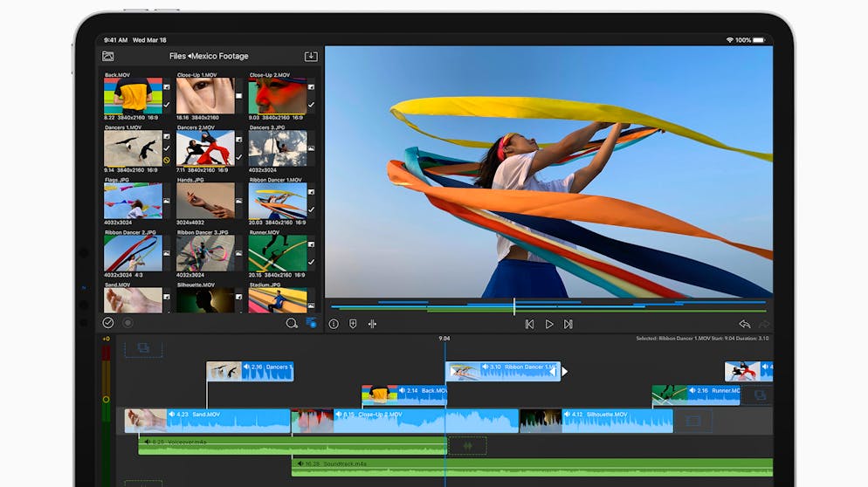
Task: Select the Sand.MOV clip on the timeline
Action: (x=207, y=422)
